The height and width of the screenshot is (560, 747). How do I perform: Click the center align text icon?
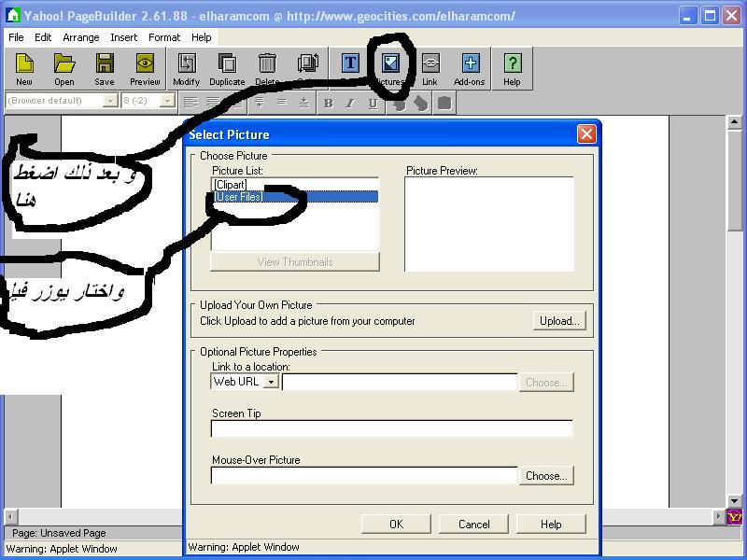coord(213,103)
